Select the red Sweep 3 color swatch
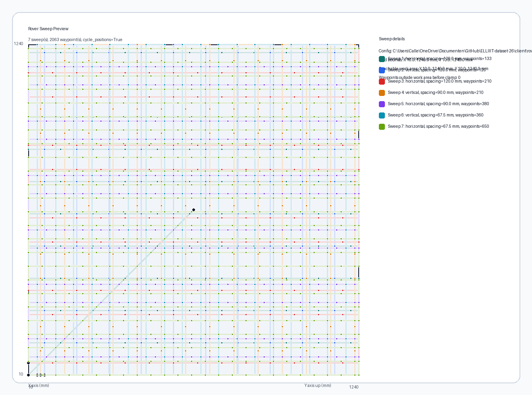Screen dimensions: 532x395 (x=382, y=81)
